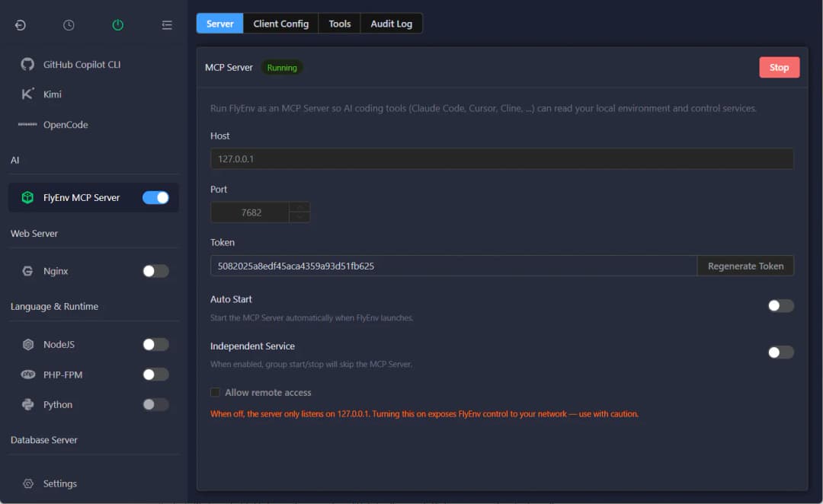
Task: Click the NodeJS hexagon icon
Action: (28, 344)
